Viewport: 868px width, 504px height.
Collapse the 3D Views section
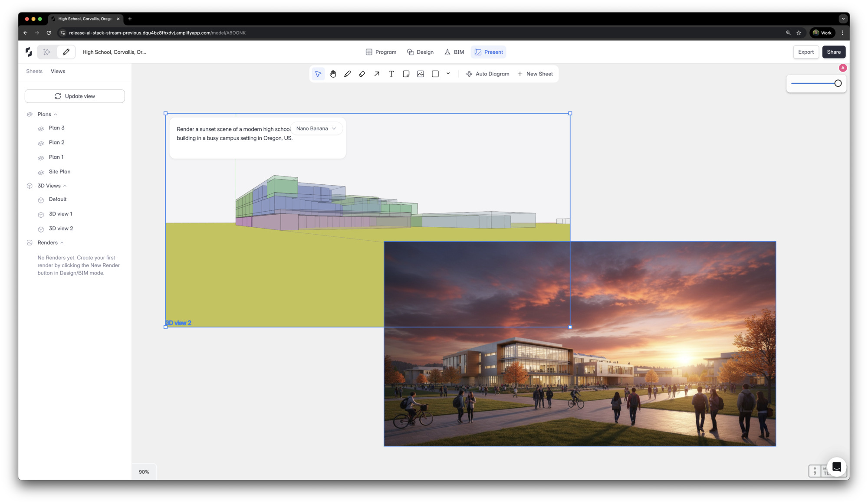coord(64,186)
